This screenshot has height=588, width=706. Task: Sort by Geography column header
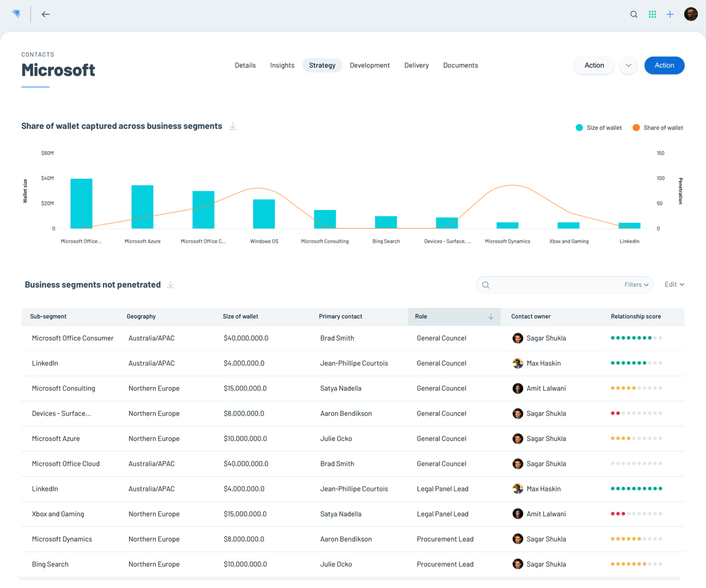(x=141, y=316)
